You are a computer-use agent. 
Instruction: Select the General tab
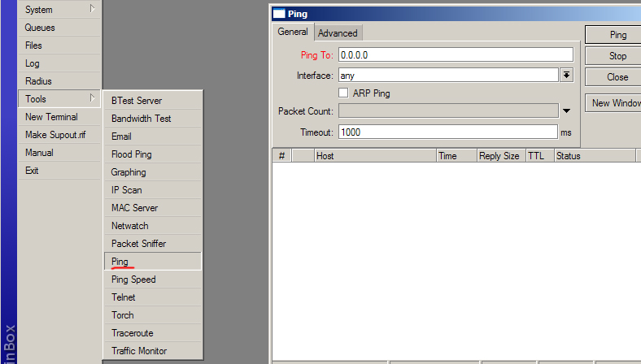tap(293, 32)
